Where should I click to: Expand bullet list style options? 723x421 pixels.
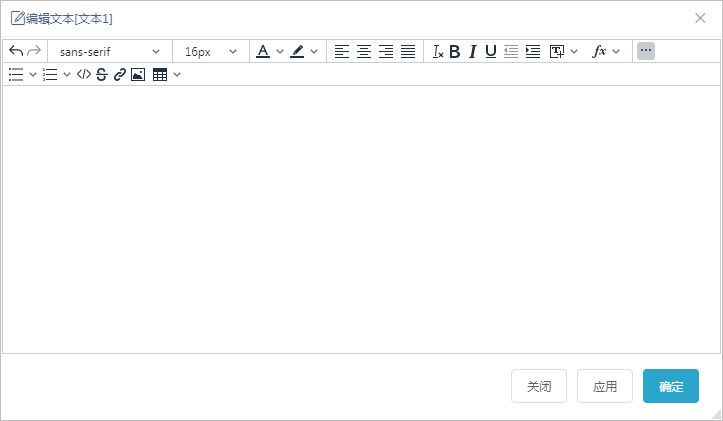pyautogui.click(x=33, y=74)
